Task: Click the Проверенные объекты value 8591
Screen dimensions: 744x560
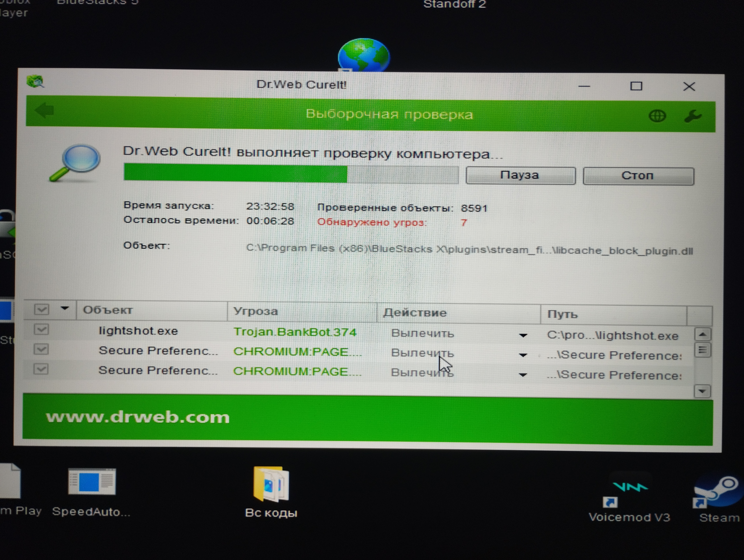Action: tap(474, 208)
